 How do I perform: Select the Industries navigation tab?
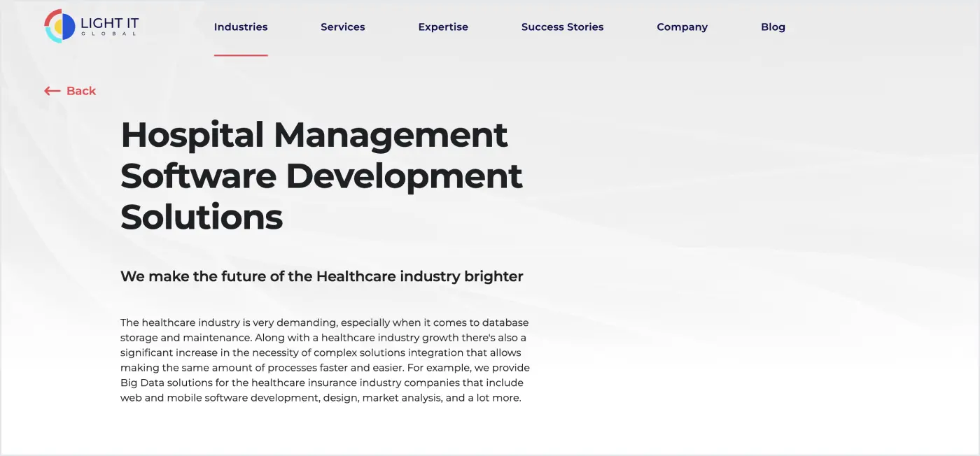tap(241, 27)
